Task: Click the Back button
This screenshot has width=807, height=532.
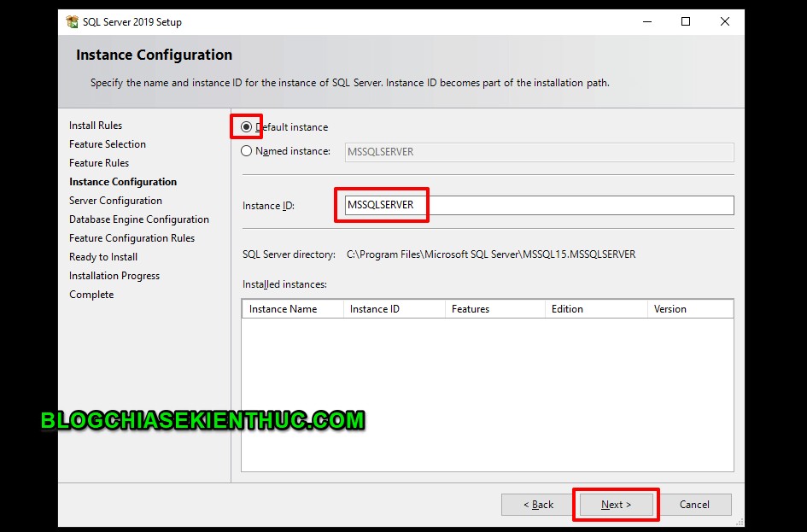Action: (538, 504)
